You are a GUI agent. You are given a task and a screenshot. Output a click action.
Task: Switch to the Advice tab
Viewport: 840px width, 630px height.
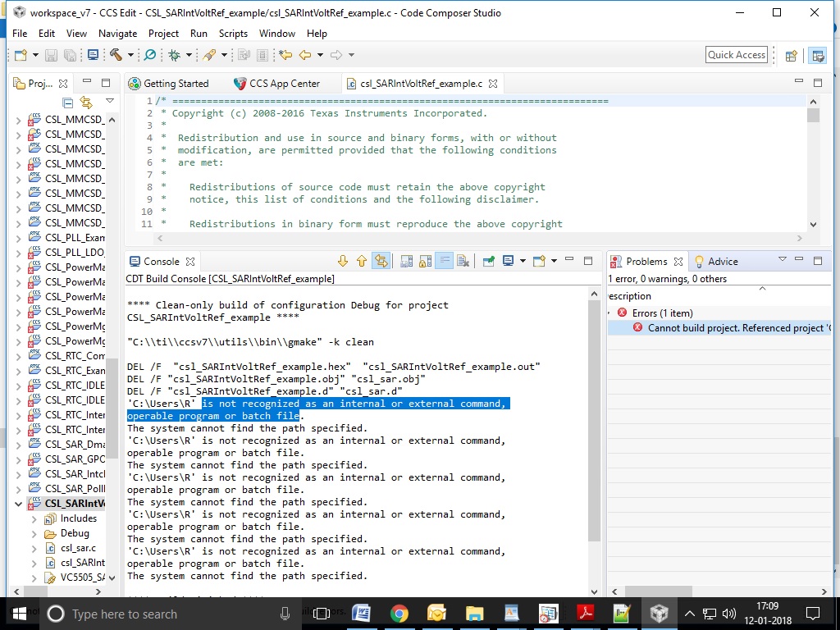click(716, 262)
